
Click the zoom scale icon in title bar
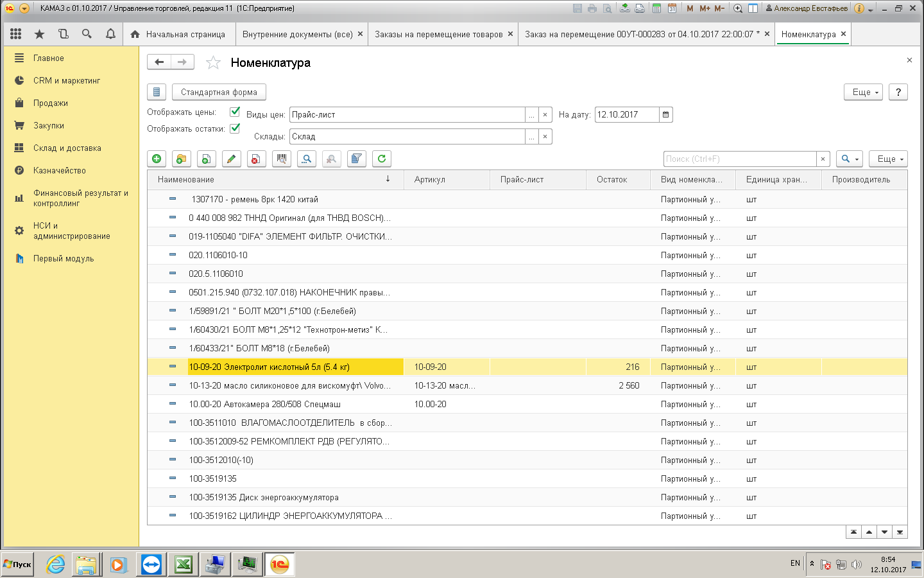coord(738,8)
